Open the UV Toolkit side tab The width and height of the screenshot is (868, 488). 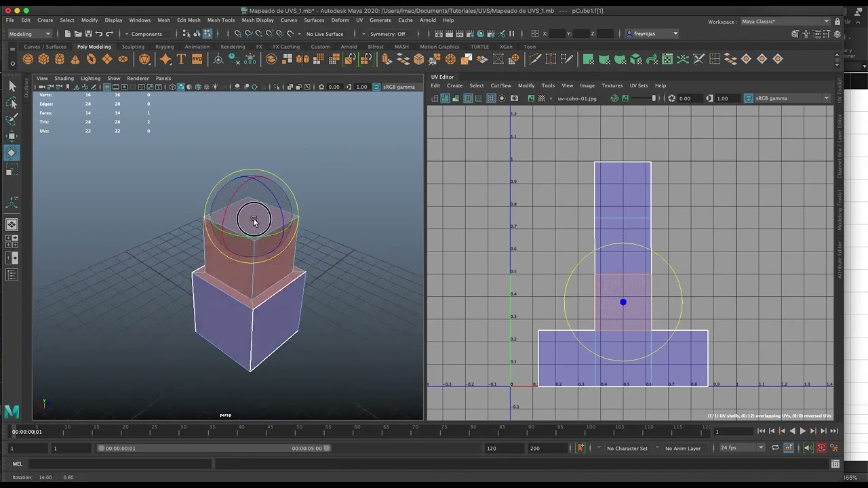[839, 90]
